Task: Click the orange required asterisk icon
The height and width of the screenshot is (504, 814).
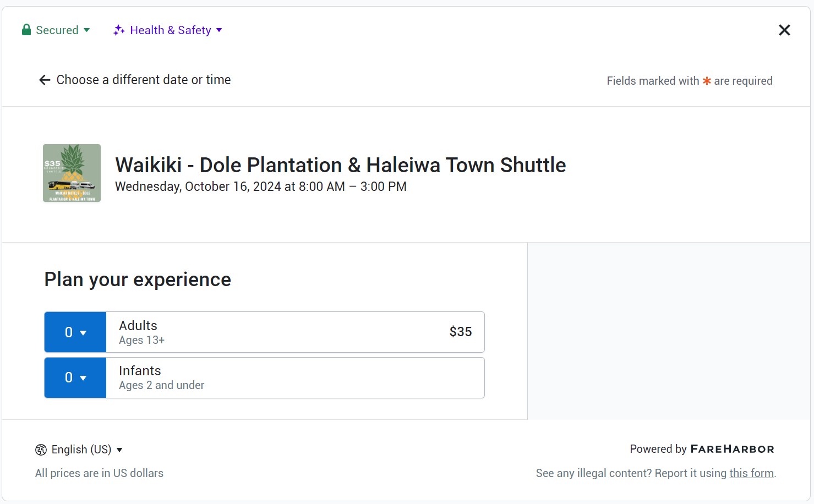Action: click(x=707, y=81)
